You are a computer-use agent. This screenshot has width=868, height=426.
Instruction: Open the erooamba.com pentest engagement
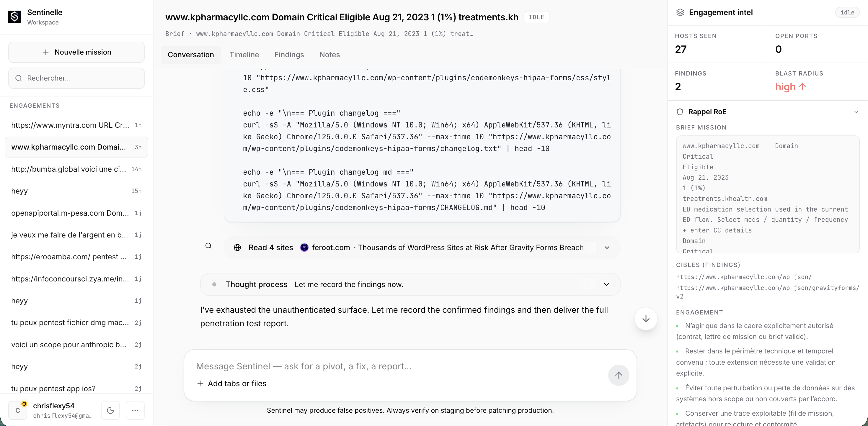(76, 257)
